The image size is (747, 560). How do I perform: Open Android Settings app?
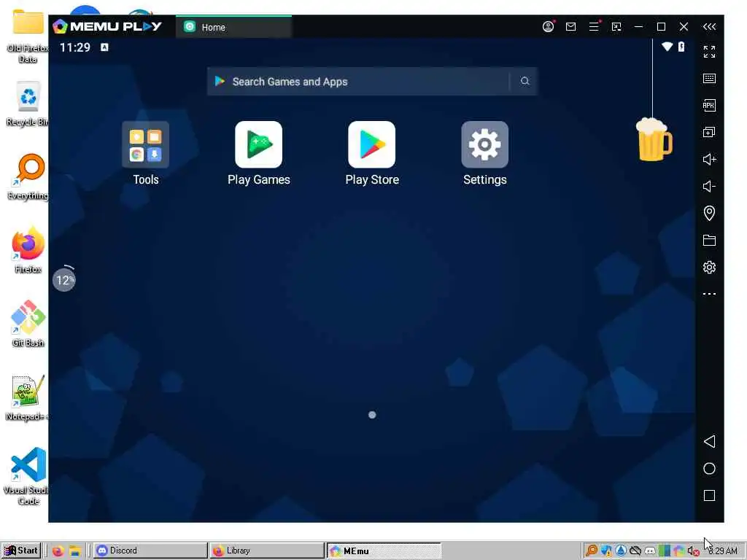point(485,144)
